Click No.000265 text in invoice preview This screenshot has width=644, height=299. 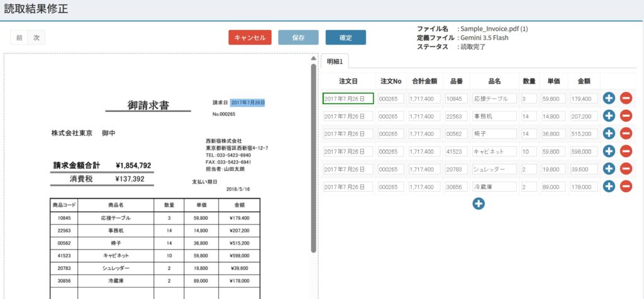tap(224, 114)
